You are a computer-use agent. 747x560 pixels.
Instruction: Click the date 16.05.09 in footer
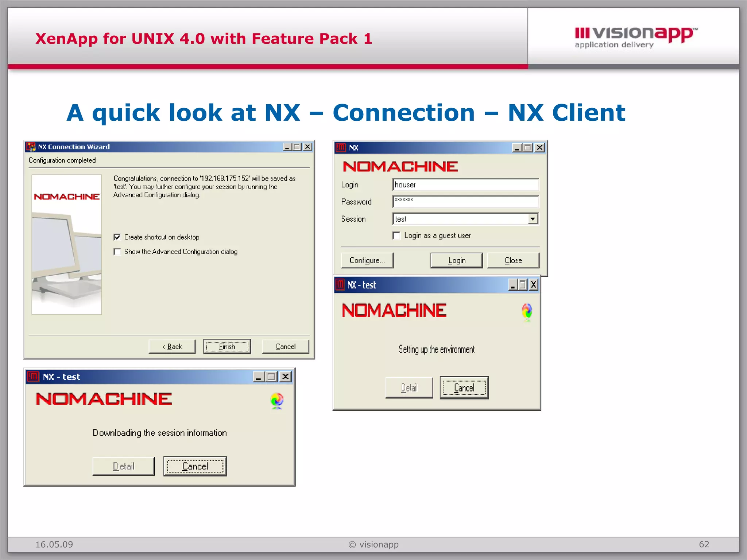tap(54, 544)
